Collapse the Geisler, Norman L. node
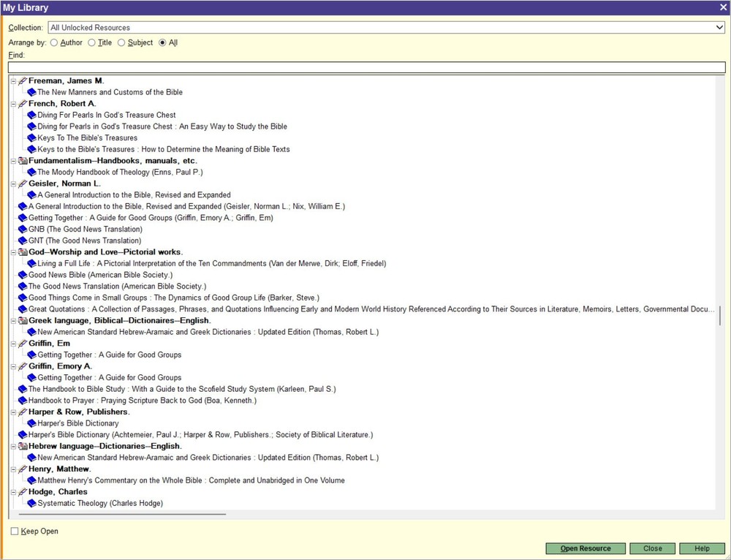The height and width of the screenshot is (560, 731). 13,183
